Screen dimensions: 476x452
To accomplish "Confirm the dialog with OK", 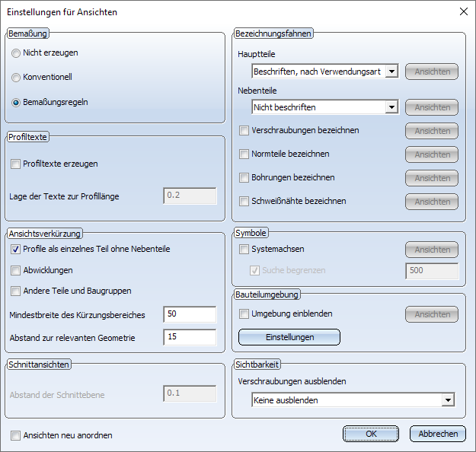I will click(371, 434).
